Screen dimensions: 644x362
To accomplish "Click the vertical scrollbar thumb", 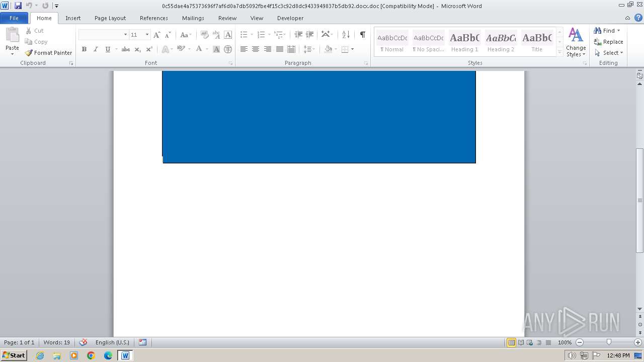I will click(640, 200).
